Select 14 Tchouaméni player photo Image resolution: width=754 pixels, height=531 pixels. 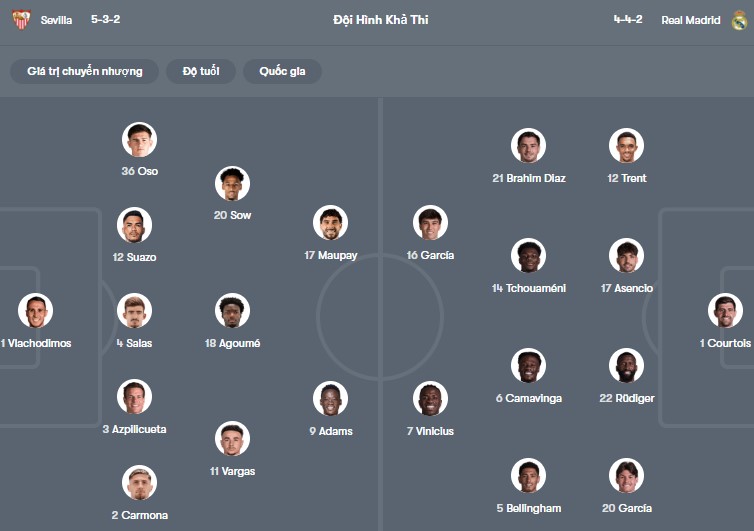pyautogui.click(x=528, y=256)
